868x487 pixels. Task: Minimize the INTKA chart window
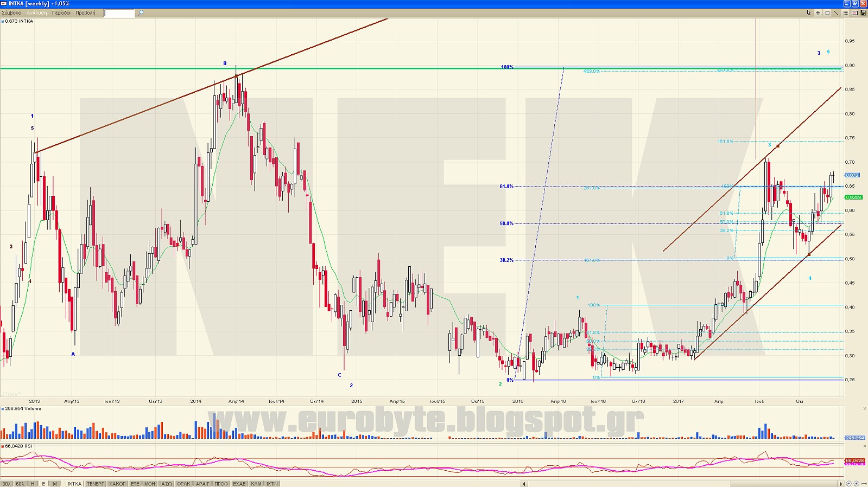(x=846, y=3)
